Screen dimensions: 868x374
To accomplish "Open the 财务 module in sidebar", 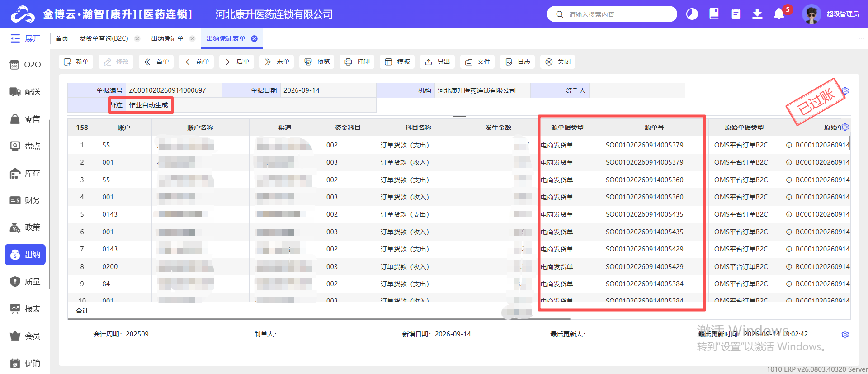I will click(25, 200).
